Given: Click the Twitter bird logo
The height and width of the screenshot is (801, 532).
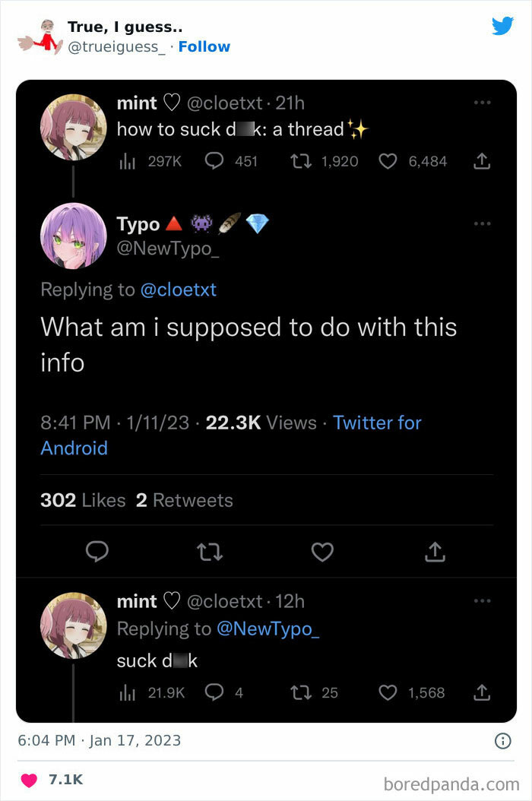Looking at the screenshot, I should pyautogui.click(x=503, y=26).
